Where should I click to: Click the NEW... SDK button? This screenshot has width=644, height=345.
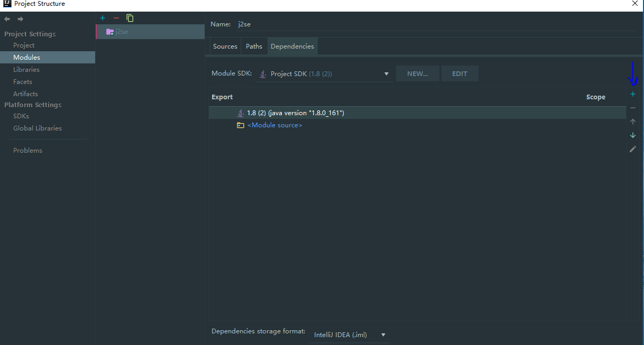[x=418, y=74]
